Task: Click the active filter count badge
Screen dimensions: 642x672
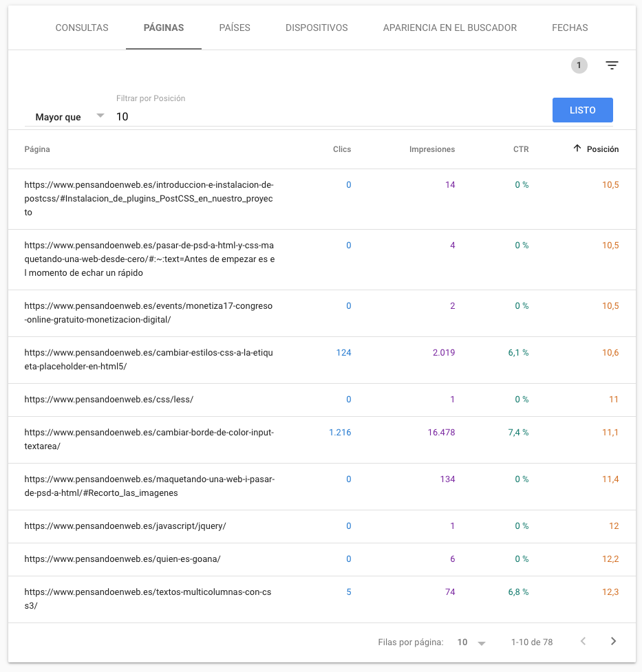Action: click(579, 65)
